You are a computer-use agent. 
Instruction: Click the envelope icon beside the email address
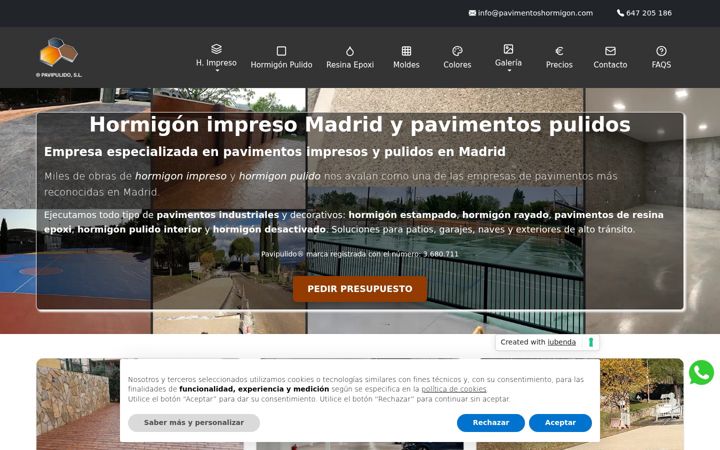tap(472, 13)
